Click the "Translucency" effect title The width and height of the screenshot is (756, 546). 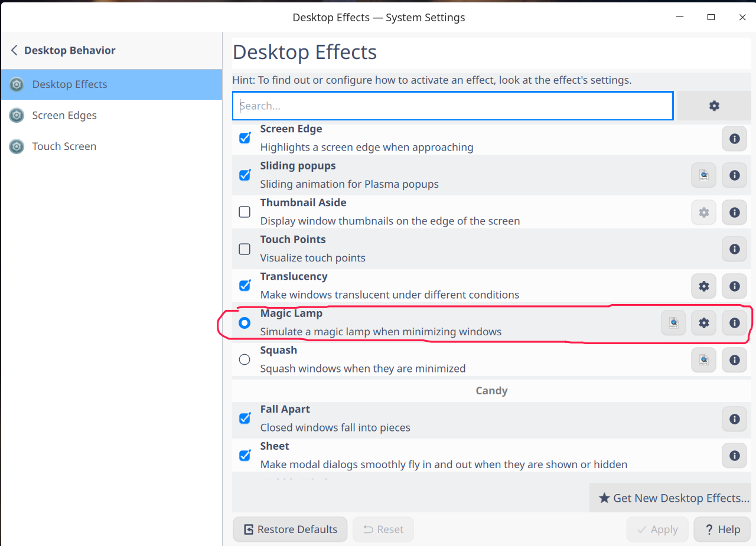pyautogui.click(x=294, y=276)
